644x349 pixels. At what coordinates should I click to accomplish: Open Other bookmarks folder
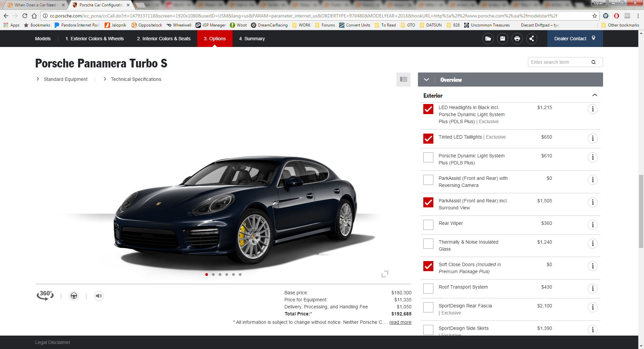tap(620, 25)
